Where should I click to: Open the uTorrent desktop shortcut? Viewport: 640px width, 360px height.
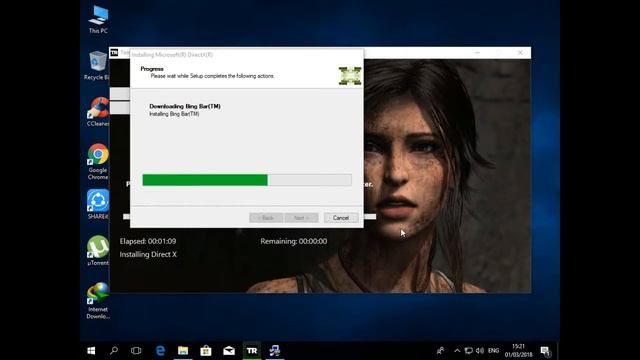[x=98, y=251]
